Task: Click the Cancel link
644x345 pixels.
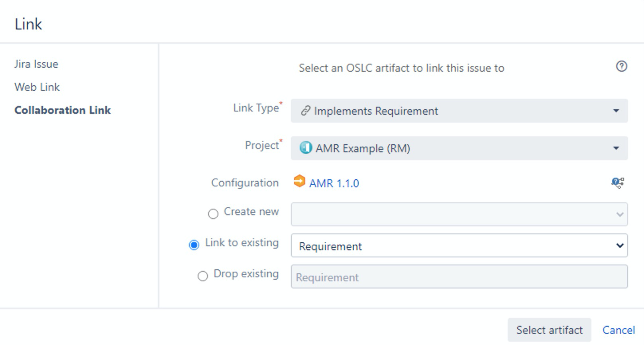Action: point(618,330)
